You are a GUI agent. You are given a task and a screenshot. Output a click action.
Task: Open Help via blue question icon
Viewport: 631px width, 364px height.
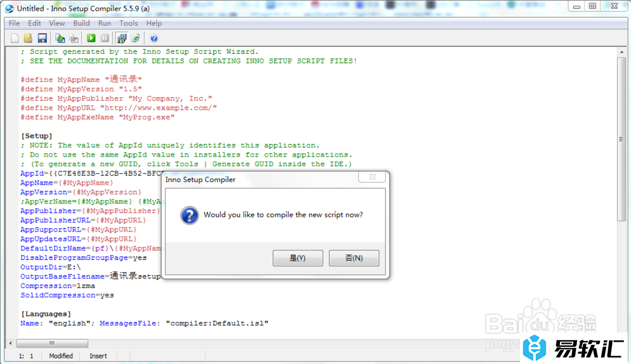pos(153,38)
